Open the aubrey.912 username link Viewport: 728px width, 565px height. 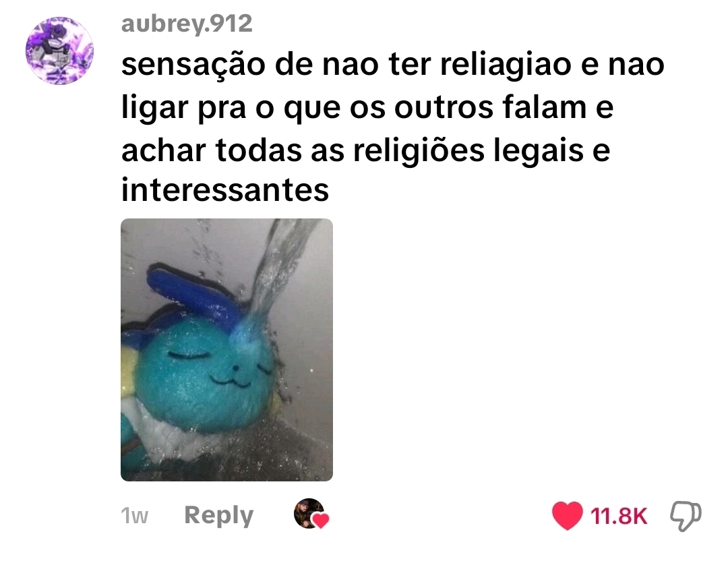(187, 23)
